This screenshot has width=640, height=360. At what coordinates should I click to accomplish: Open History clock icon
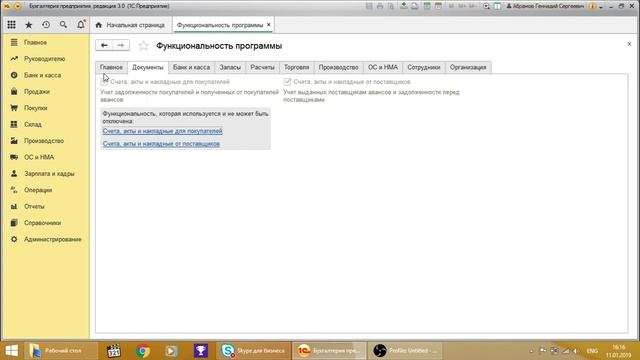pos(46,25)
